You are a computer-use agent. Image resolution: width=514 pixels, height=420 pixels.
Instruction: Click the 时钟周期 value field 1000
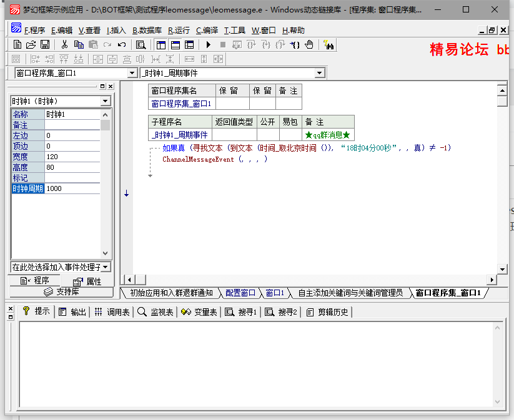click(x=72, y=188)
